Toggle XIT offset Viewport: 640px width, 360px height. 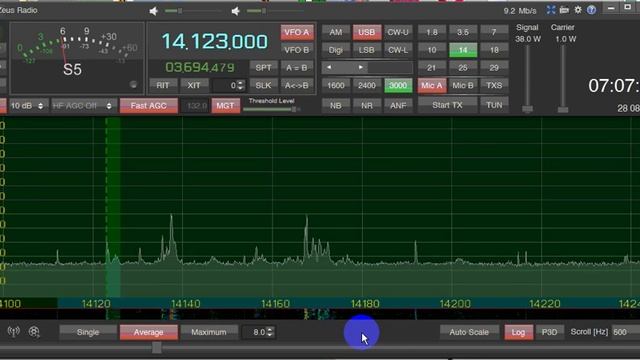[x=194, y=86]
